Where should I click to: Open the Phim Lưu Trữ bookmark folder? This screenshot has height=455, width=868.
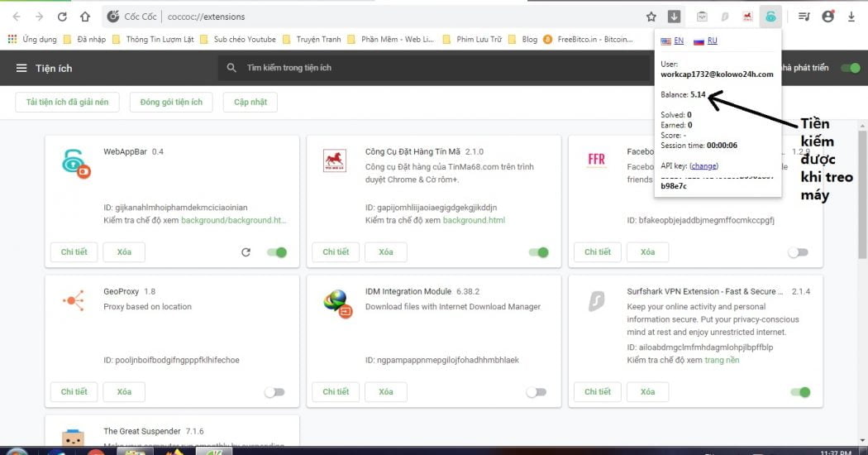coord(472,39)
